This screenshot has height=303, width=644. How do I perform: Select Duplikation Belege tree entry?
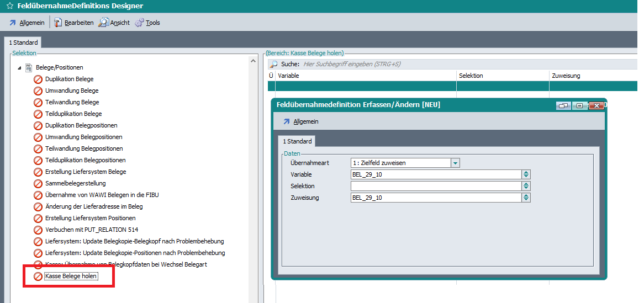coord(69,79)
